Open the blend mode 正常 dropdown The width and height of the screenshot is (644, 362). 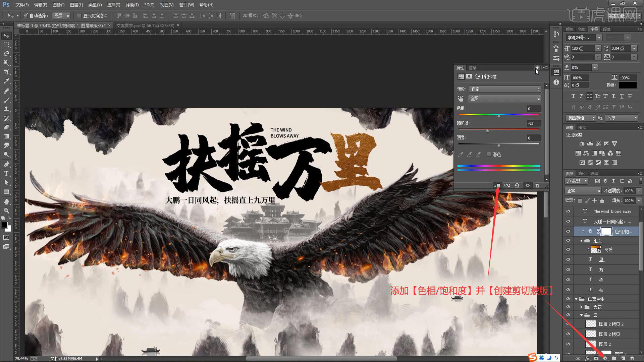pos(583,191)
